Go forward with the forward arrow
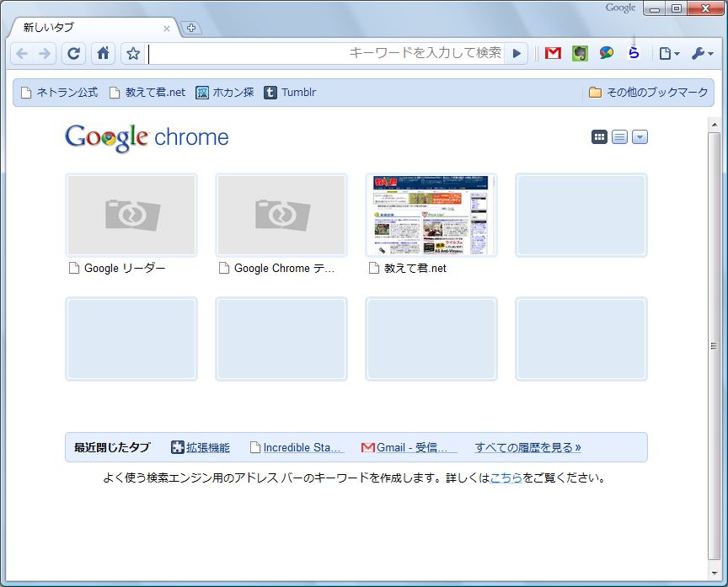The image size is (728, 587). (45, 54)
